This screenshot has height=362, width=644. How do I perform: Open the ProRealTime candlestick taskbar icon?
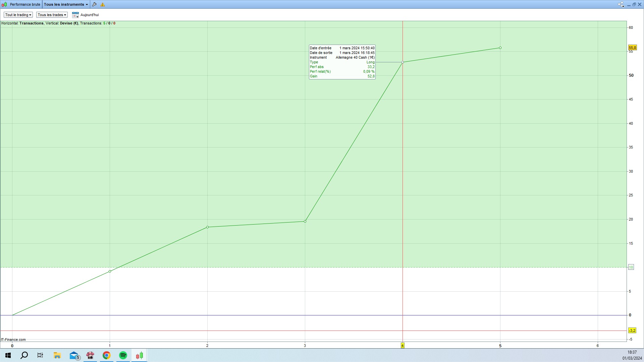point(140,355)
